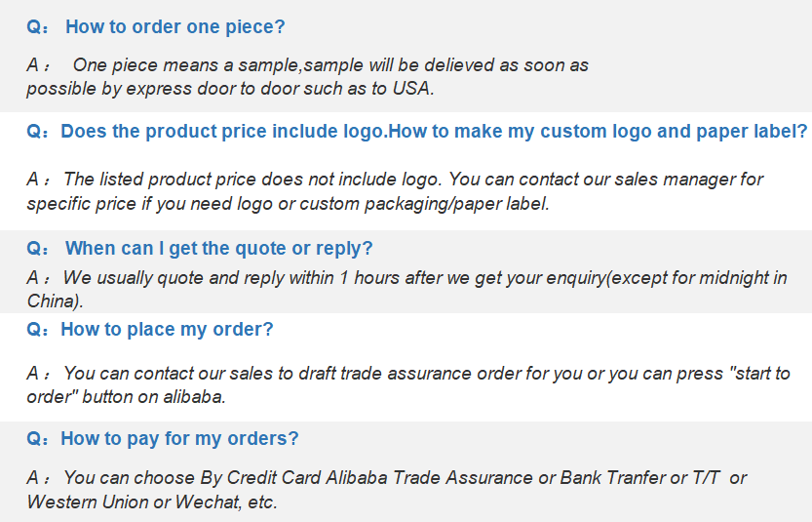Select the custom logo and paper label question
Image resolution: width=812 pixels, height=522 pixels.
coord(434,132)
